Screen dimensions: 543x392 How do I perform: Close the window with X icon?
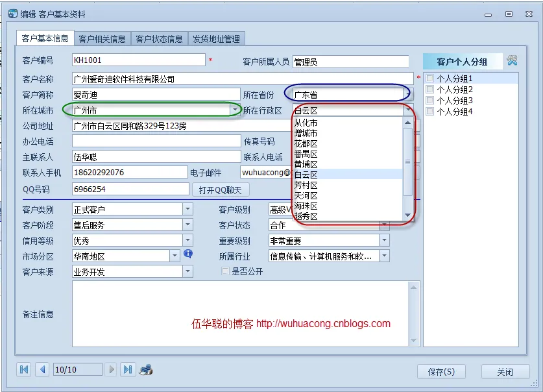click(x=529, y=14)
